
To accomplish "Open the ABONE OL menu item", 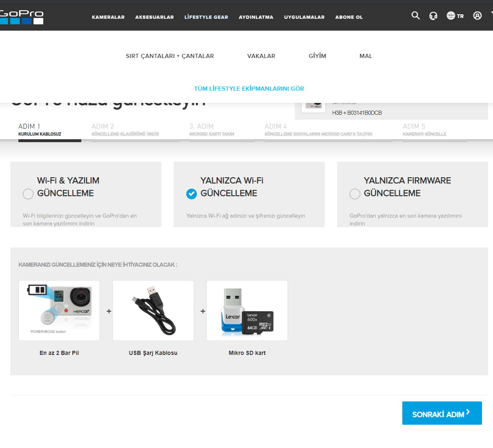I will pyautogui.click(x=349, y=17).
